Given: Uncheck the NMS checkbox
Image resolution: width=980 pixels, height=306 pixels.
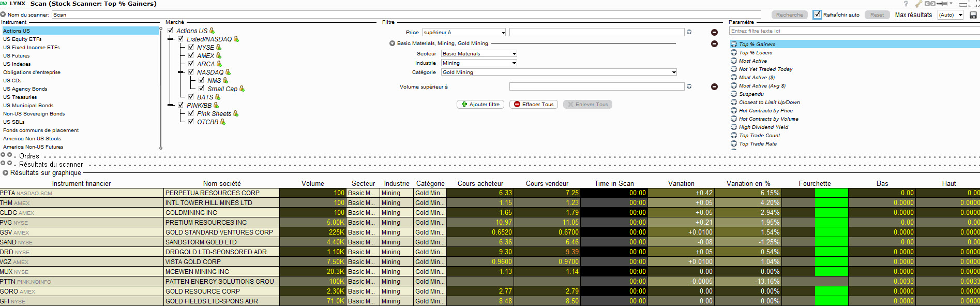Looking at the screenshot, I should (x=202, y=80).
